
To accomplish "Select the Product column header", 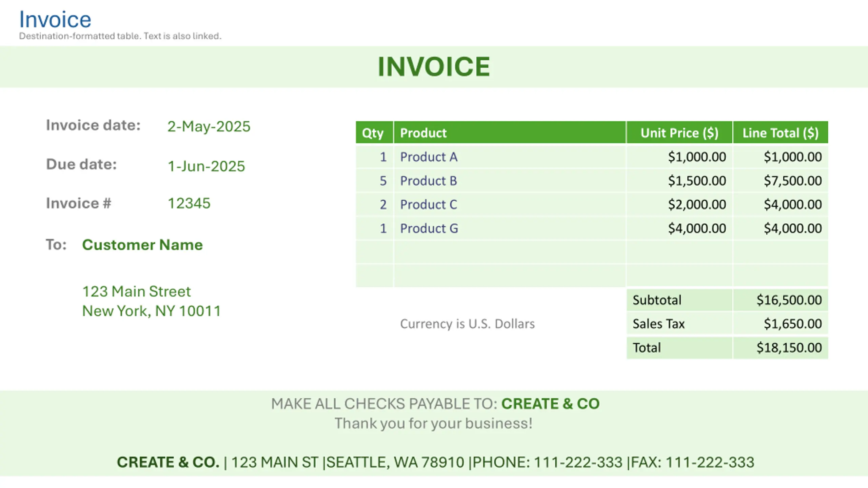I will coord(510,133).
